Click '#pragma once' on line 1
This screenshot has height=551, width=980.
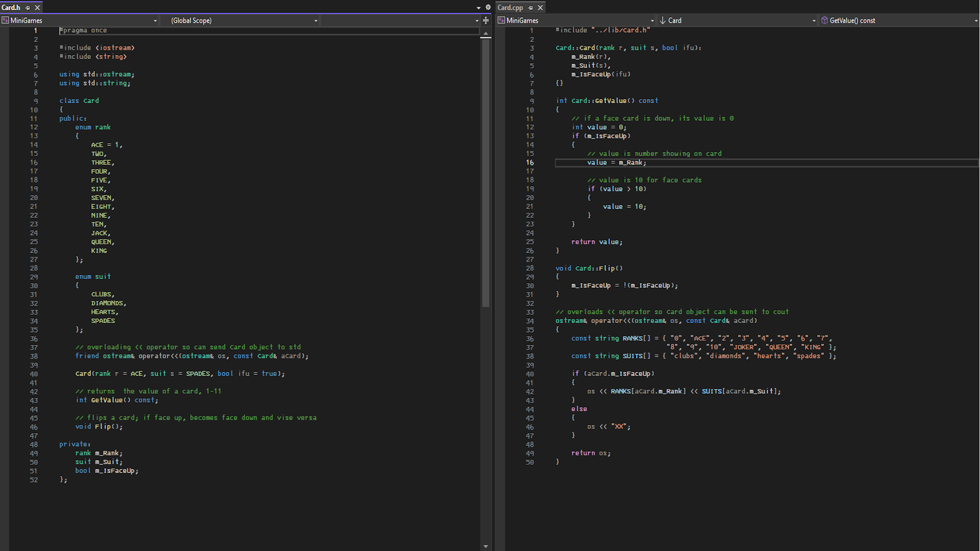pyautogui.click(x=83, y=30)
